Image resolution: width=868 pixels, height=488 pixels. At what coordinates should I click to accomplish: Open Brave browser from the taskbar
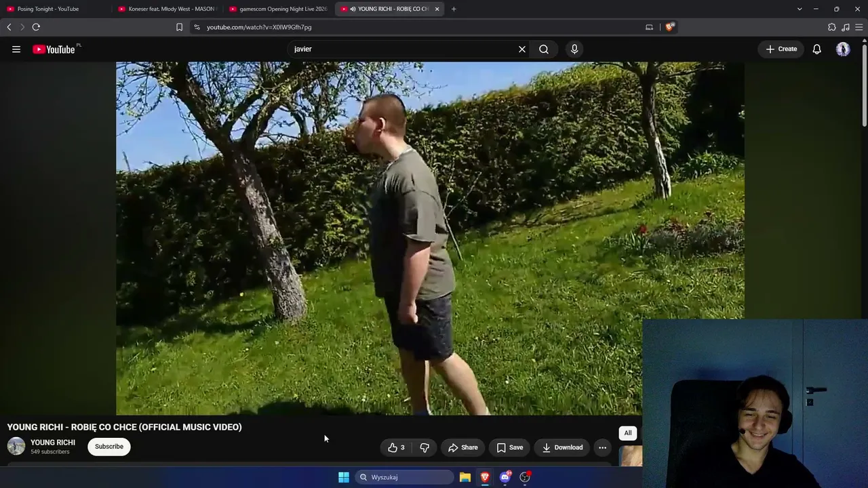(485, 477)
